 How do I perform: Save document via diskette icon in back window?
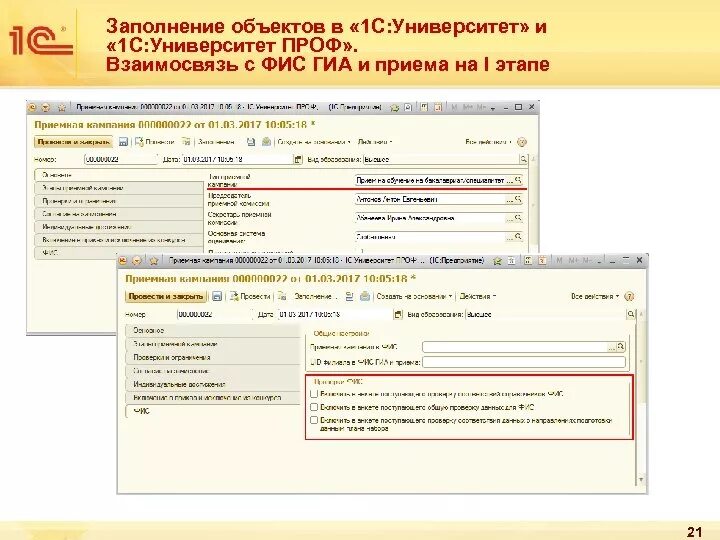[123, 142]
